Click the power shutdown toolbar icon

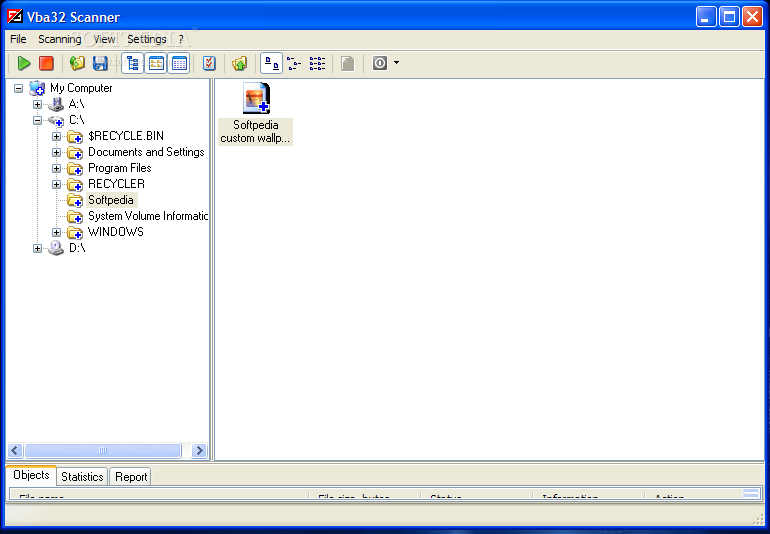[x=380, y=63]
